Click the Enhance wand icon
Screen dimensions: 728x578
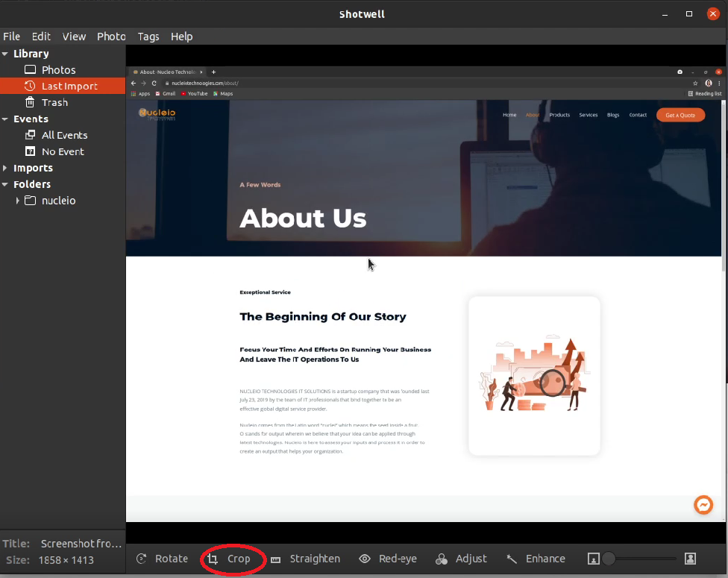coord(512,559)
